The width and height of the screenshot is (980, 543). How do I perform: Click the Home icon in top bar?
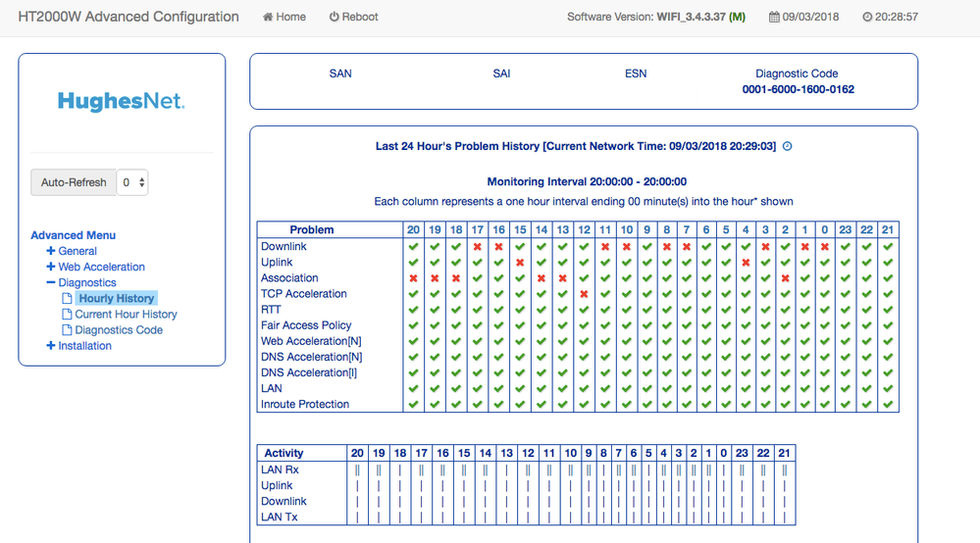tap(268, 17)
